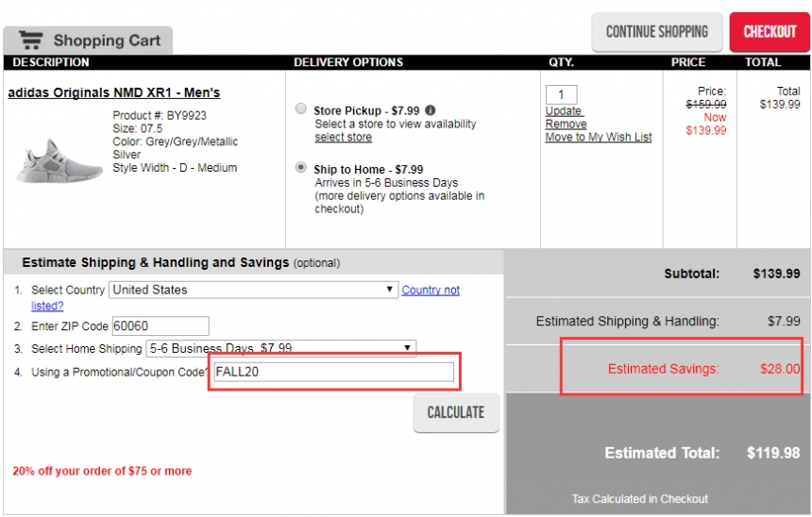Click the Checkout button
This screenshot has height=517, width=812.
click(770, 32)
